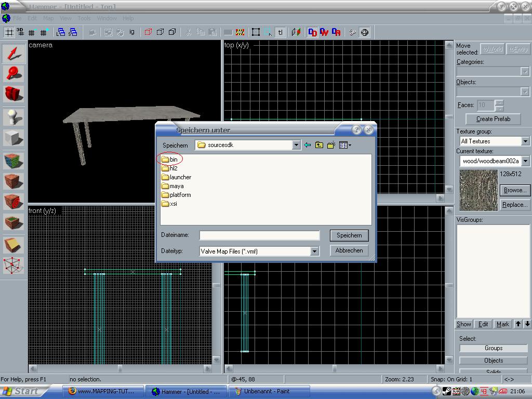The image size is (532, 399).
Task: Open the Dateityp Valve Map Files dropdown
Action: (x=314, y=251)
